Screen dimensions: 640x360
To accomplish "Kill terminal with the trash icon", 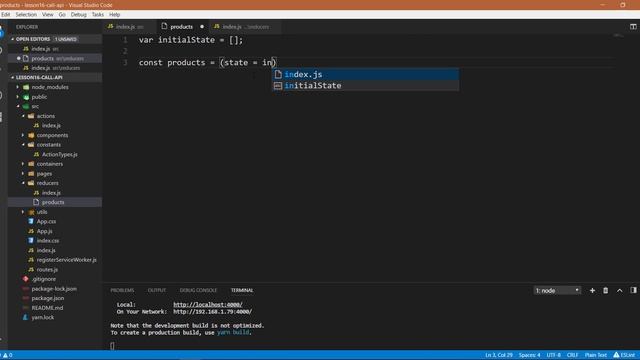I will 606,290.
